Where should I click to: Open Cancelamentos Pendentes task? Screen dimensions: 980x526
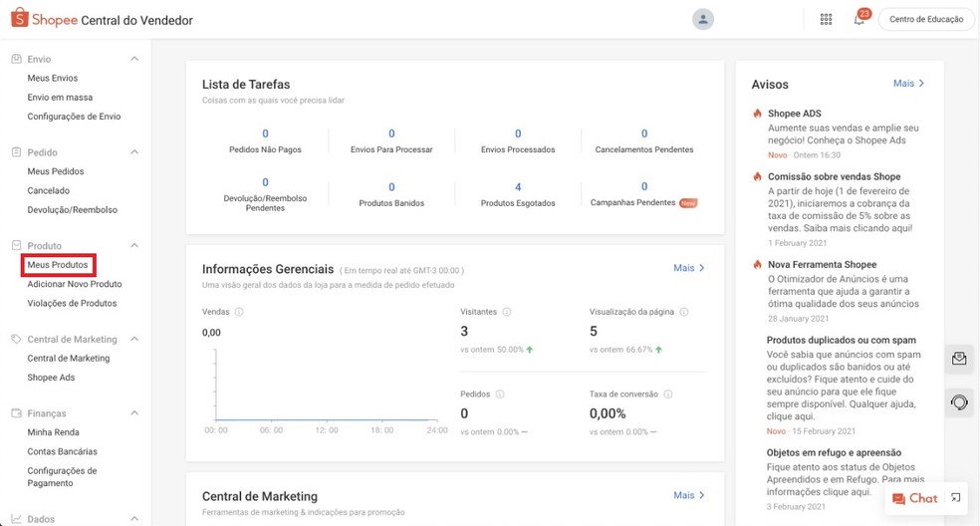(644, 140)
